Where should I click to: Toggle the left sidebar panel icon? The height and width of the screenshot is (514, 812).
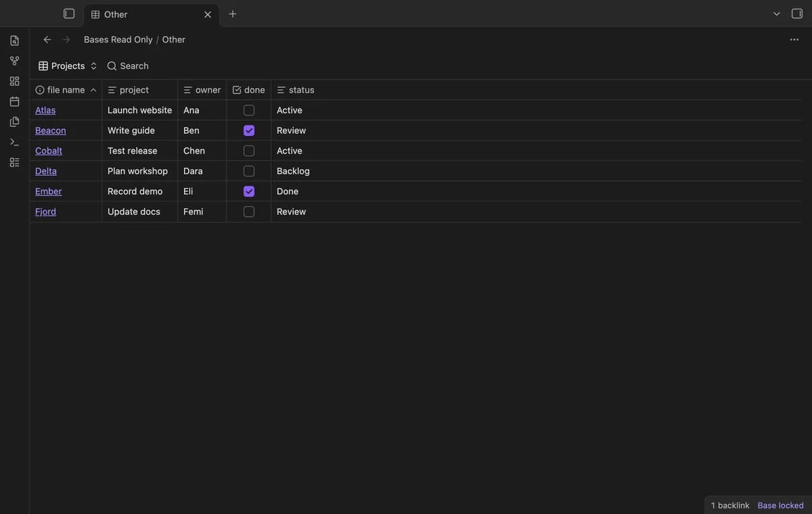(69, 14)
